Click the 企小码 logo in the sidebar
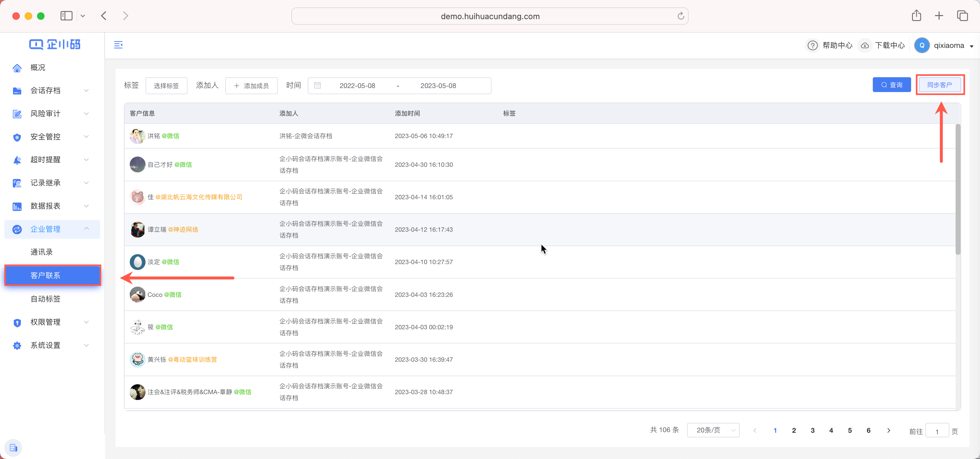Viewport: 980px width, 459px height. tap(55, 44)
